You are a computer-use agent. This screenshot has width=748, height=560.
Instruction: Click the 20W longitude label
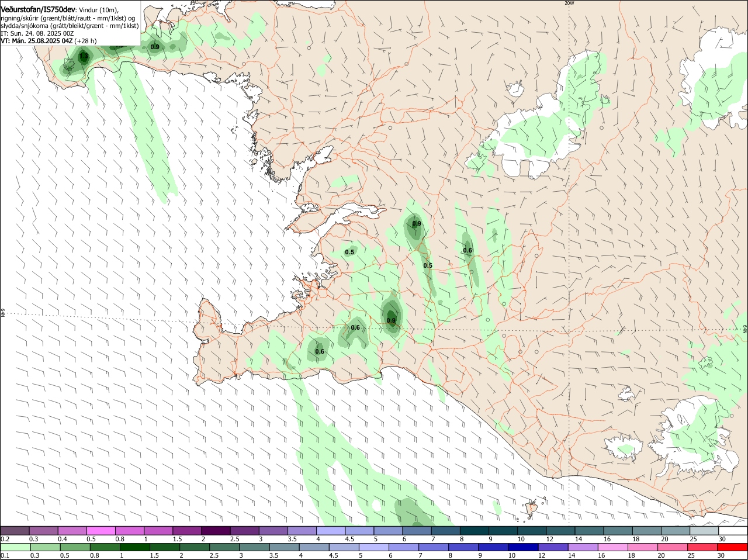coord(569,3)
